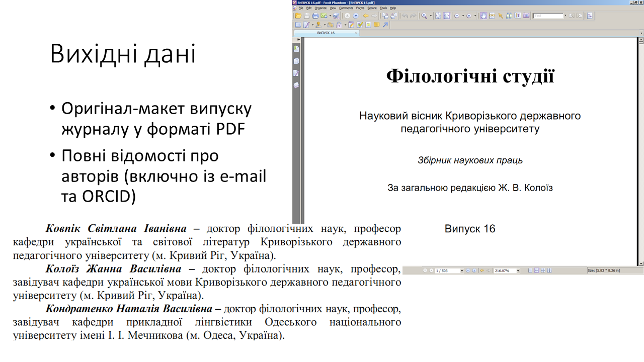The height and width of the screenshot is (362, 644).
Task: Click the Print icon in toolbar
Action: (315, 16)
